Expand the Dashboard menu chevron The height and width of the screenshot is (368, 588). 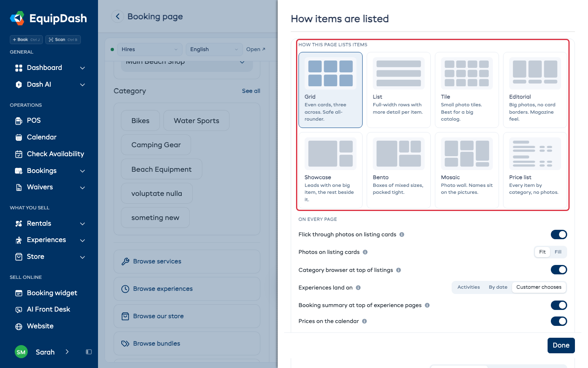[x=82, y=68]
